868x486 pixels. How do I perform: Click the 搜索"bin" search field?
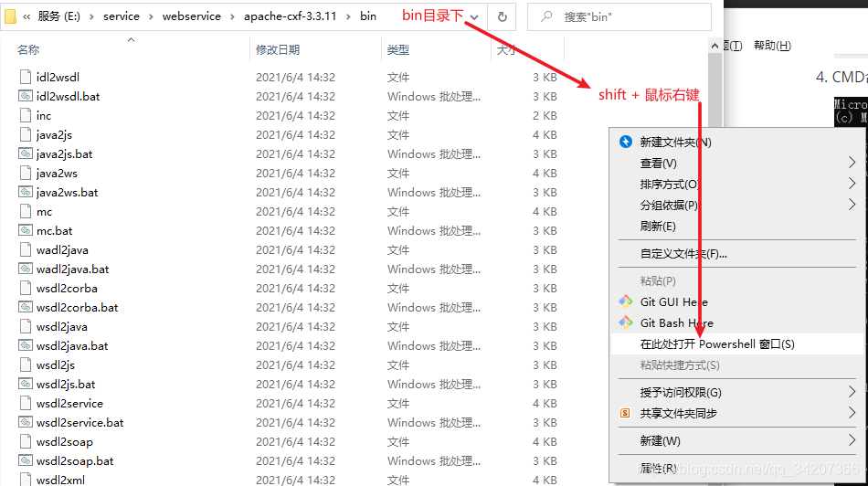tap(619, 17)
